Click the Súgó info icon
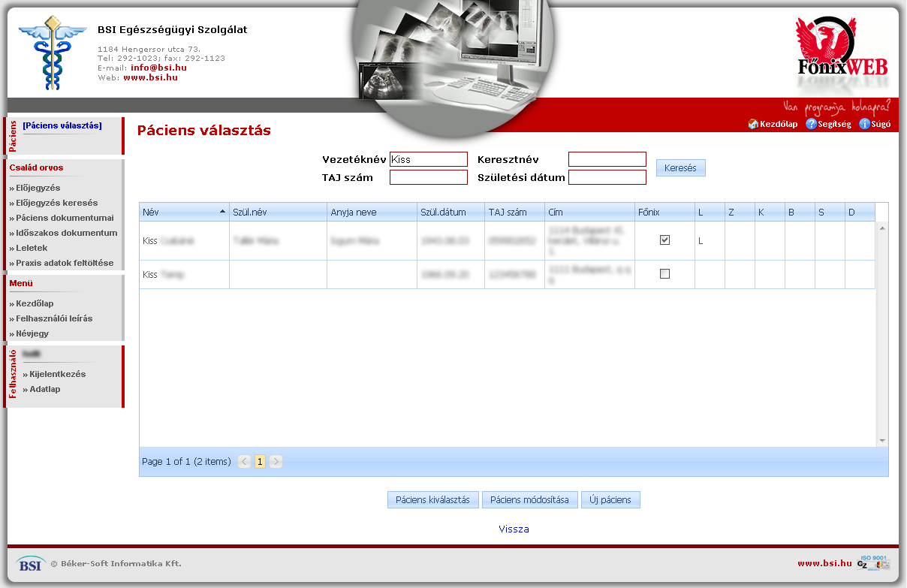 point(864,124)
